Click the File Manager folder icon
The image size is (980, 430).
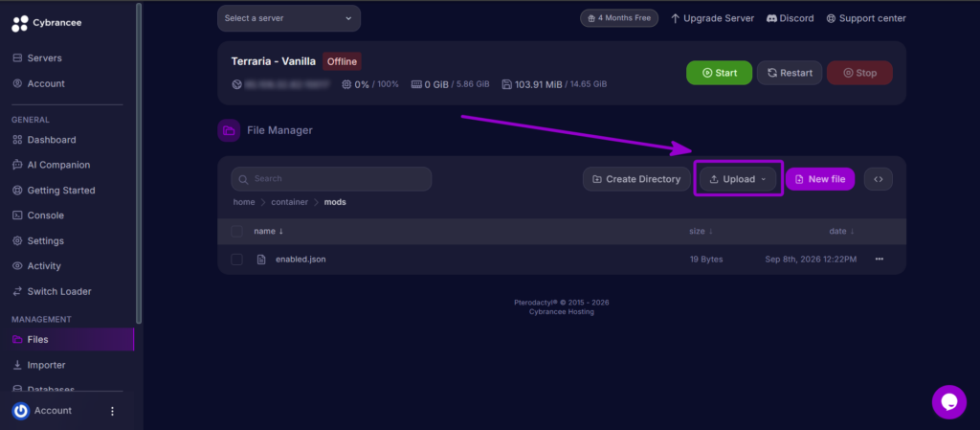point(229,130)
